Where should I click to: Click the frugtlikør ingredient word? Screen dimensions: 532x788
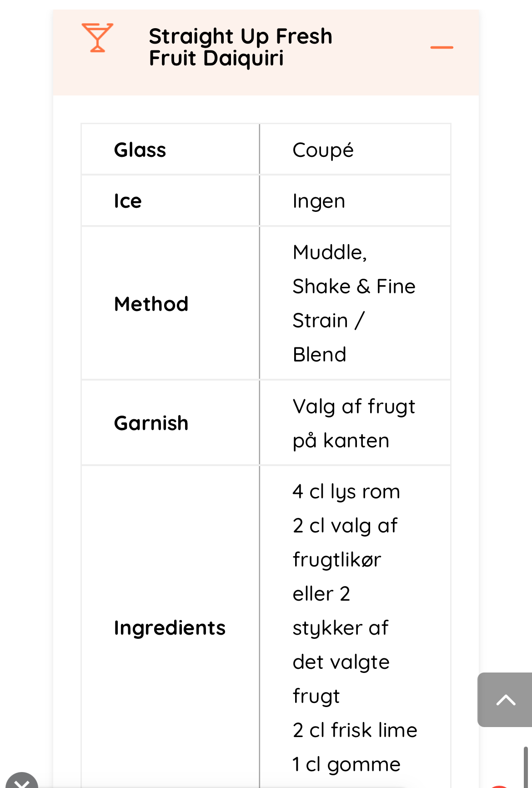[337, 560]
